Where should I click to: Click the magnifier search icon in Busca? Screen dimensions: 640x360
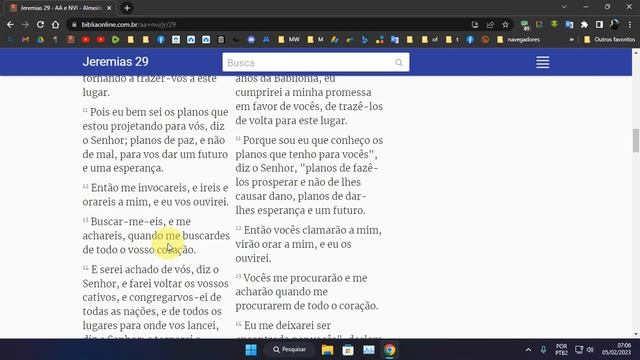[399, 62]
